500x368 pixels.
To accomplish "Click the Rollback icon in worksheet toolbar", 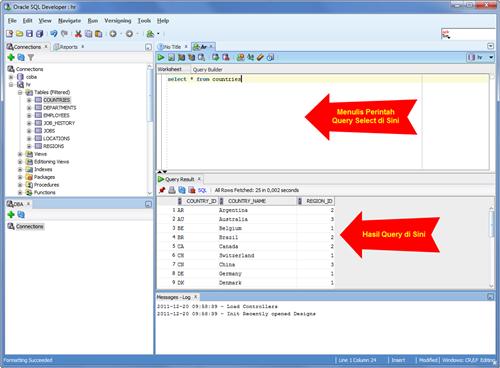I will pos(226,57).
